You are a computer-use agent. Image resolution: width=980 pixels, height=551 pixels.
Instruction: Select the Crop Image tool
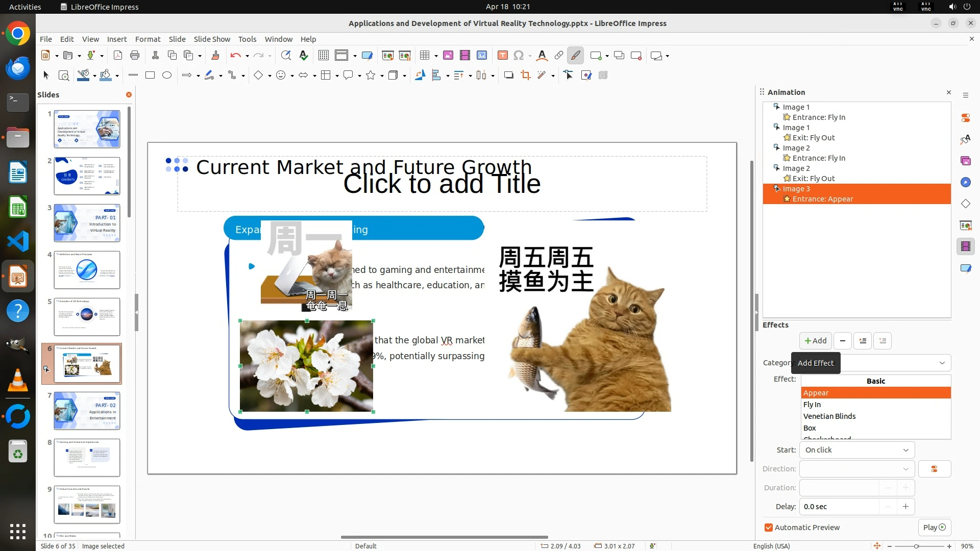[x=525, y=76]
